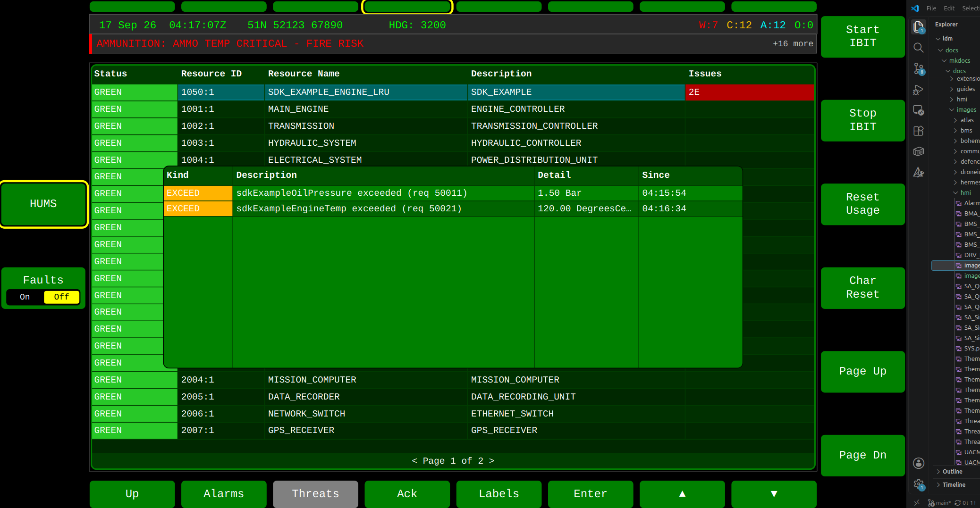Expand the atlas folder
Viewport: 980px width, 508px height.
click(955, 120)
